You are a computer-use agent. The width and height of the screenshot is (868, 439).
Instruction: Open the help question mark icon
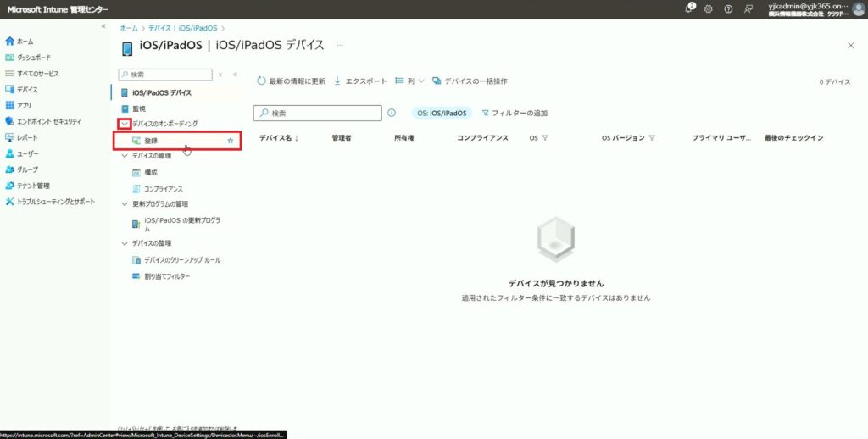point(728,8)
